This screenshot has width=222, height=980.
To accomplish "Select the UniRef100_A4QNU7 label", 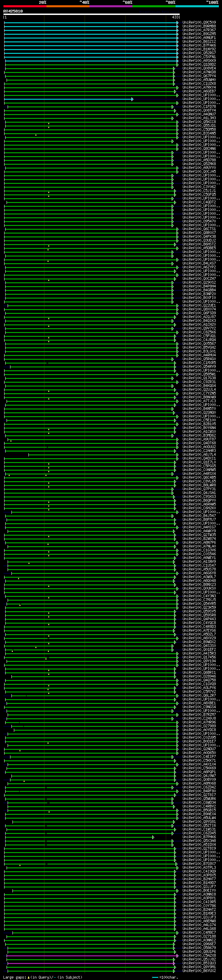I will 199,114.
